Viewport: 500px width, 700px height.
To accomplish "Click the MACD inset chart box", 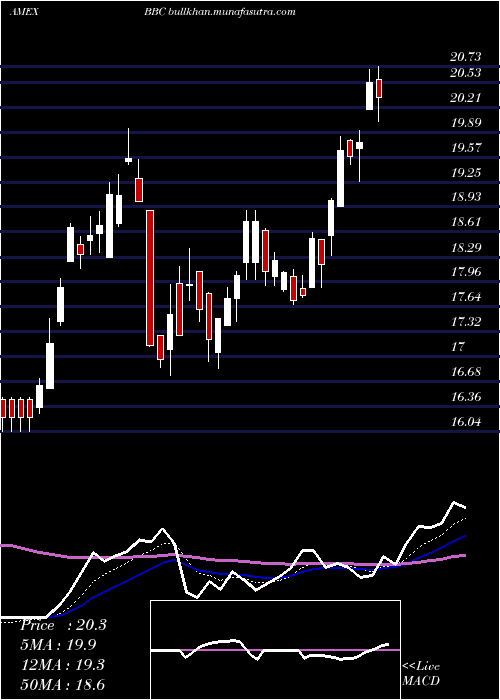I will (275, 650).
